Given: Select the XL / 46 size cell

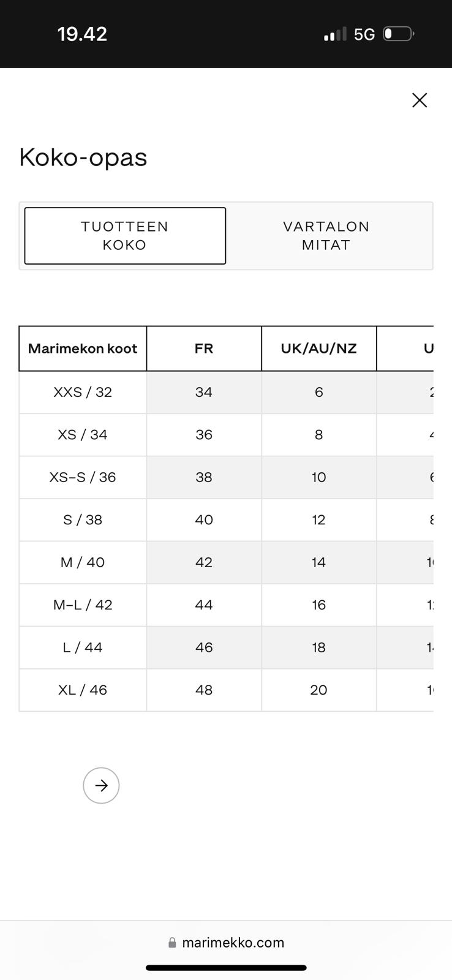Looking at the screenshot, I should (83, 690).
